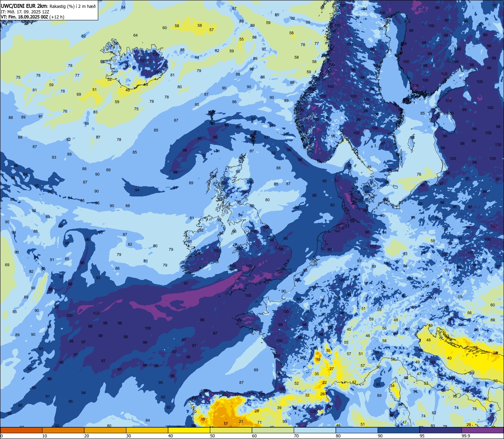Click the 90–95 medium blue legend swatch
Image resolution: width=504 pixels, height=439 pixels.
point(398,430)
